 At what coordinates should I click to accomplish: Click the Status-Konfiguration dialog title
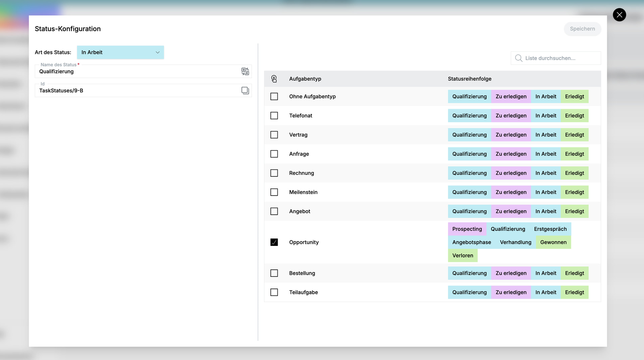(x=68, y=29)
